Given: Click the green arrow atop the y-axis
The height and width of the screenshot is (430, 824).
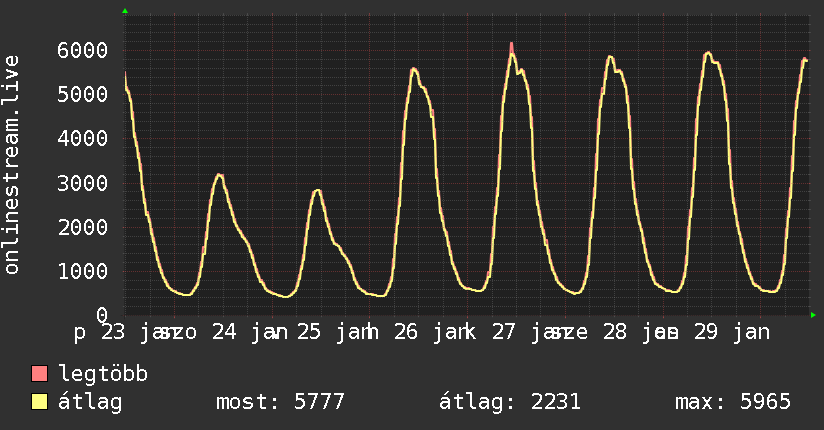Looking at the screenshot, I should point(125,11).
